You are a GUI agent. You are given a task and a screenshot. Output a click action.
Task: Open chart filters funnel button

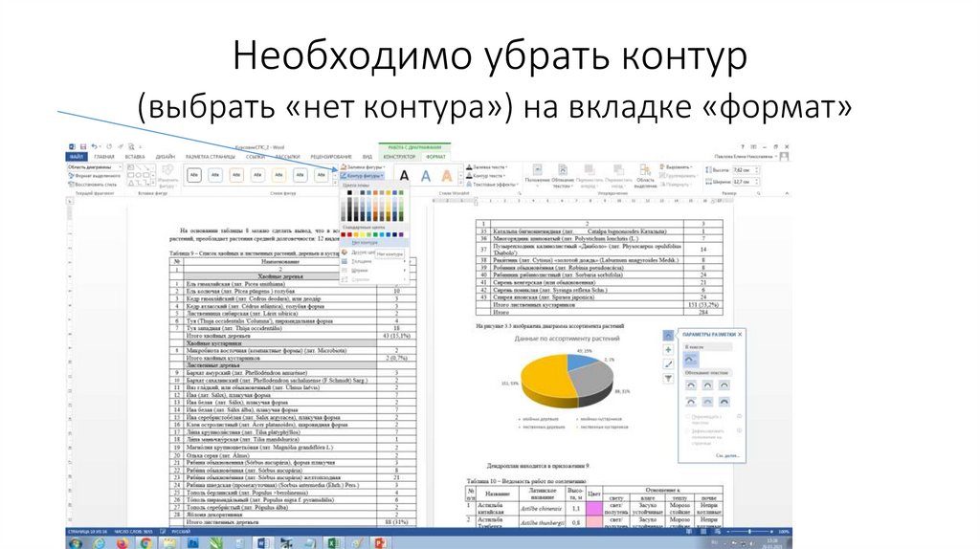(x=668, y=379)
